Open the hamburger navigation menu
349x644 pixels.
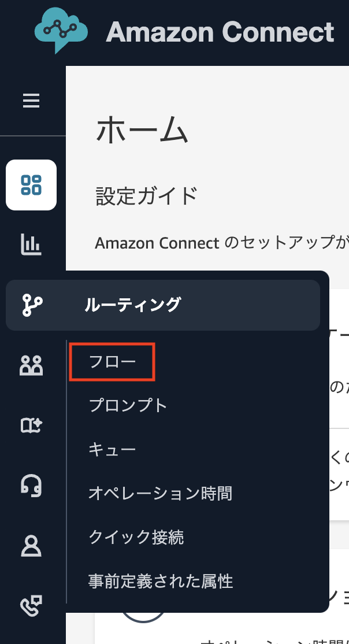tap(30, 100)
